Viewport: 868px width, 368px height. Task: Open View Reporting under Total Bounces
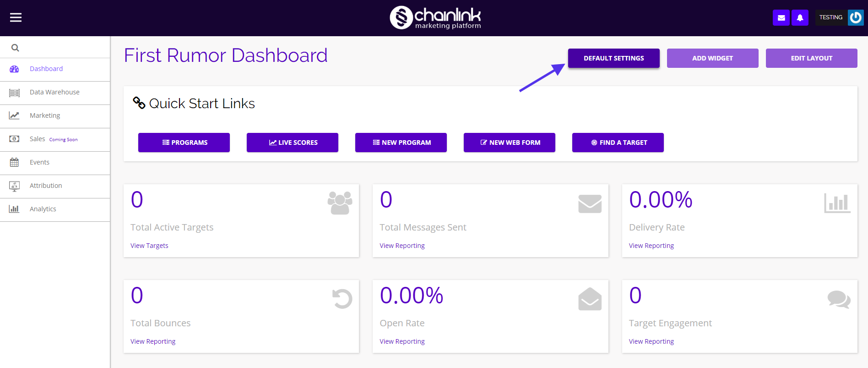point(153,341)
